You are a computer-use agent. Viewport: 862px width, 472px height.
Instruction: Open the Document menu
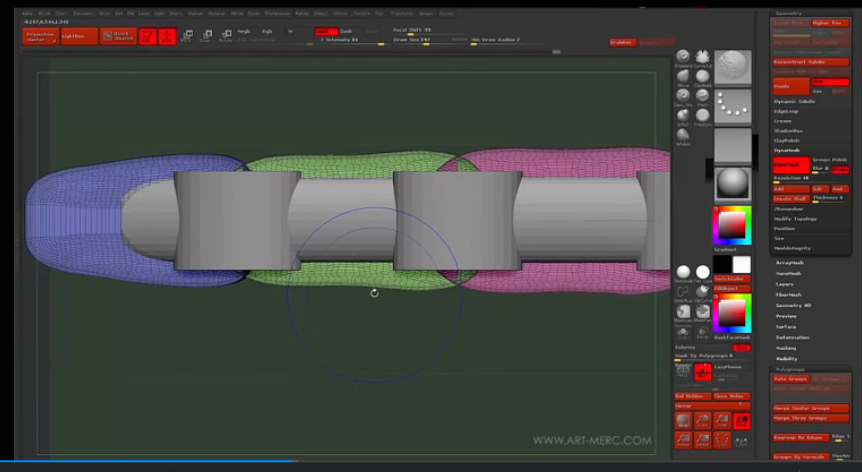[x=83, y=13]
